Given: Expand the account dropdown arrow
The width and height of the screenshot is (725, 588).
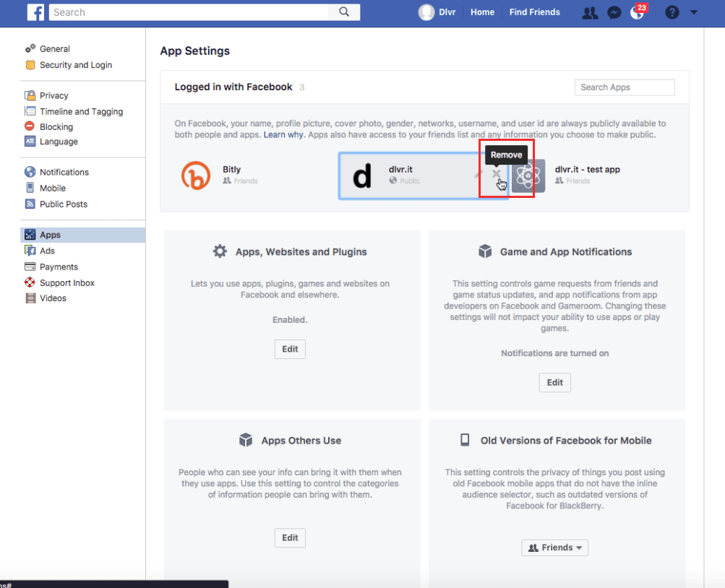Looking at the screenshot, I should 694,12.
